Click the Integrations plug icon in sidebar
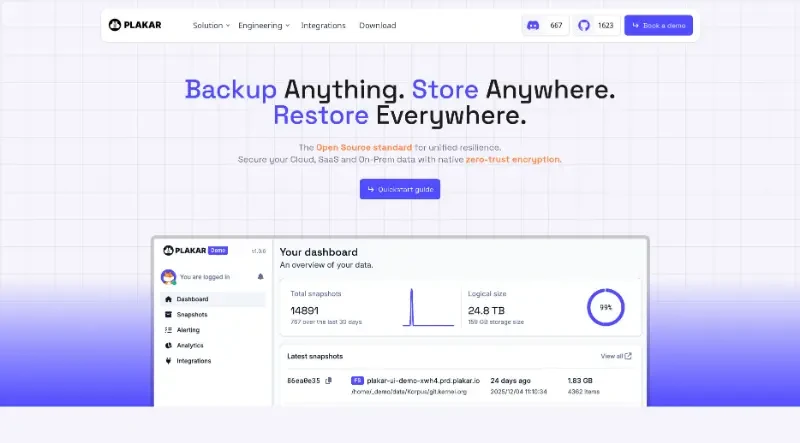Image resolution: width=800 pixels, height=443 pixels. (167, 360)
